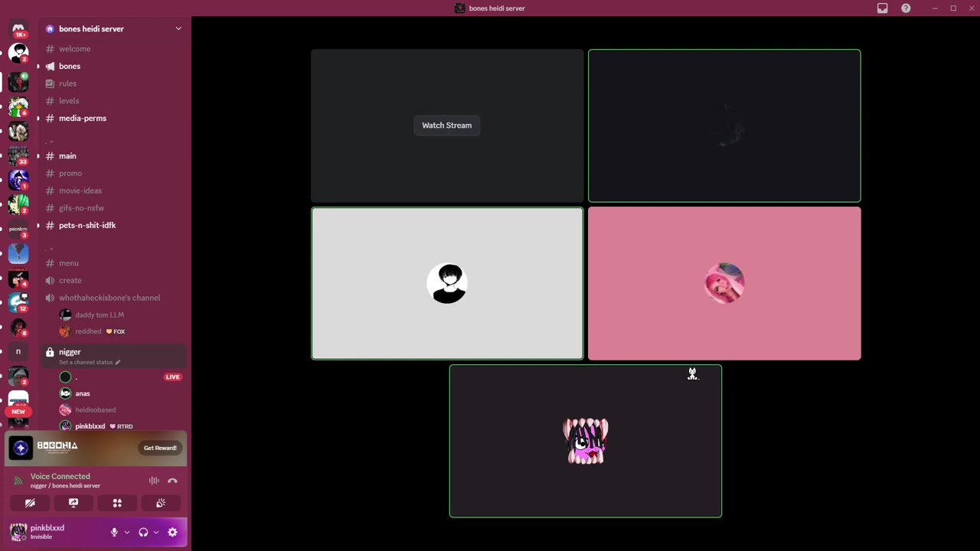Open the server icon labeled n

point(18,351)
